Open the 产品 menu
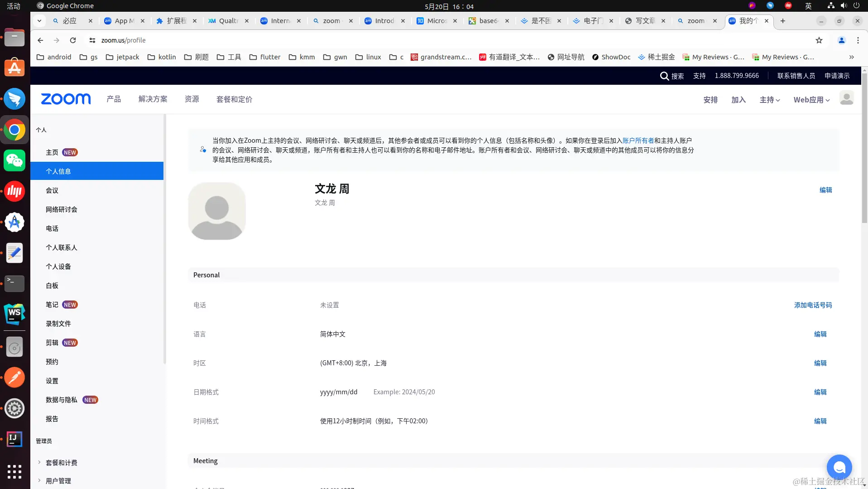The height and width of the screenshot is (489, 868). (x=114, y=99)
